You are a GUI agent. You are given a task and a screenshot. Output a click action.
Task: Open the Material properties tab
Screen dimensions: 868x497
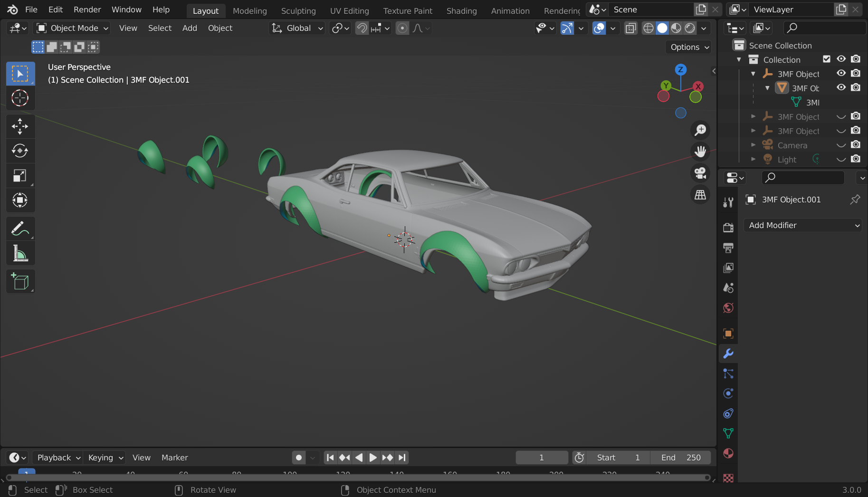(728, 453)
